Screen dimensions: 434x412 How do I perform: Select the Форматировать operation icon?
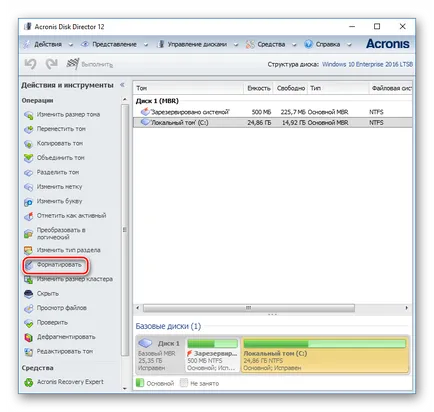coord(29,265)
